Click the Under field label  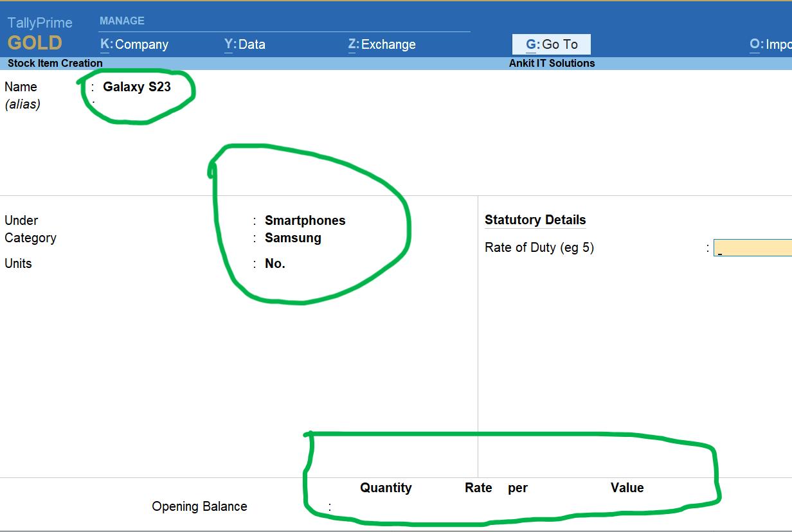click(x=21, y=220)
